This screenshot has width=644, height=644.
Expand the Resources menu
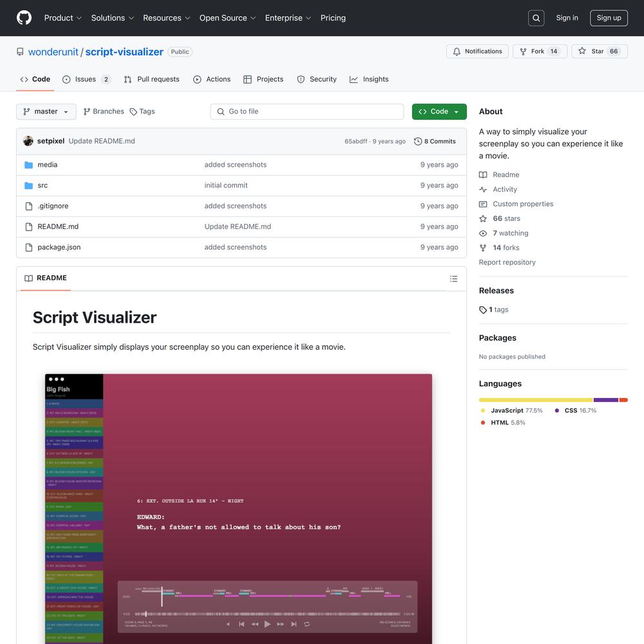click(166, 18)
